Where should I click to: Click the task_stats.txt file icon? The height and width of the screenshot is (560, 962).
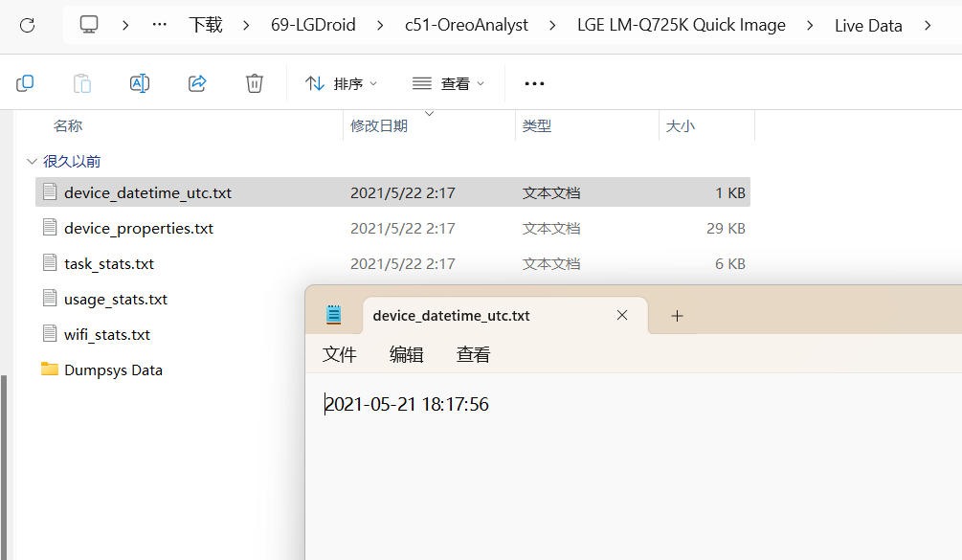[50, 263]
